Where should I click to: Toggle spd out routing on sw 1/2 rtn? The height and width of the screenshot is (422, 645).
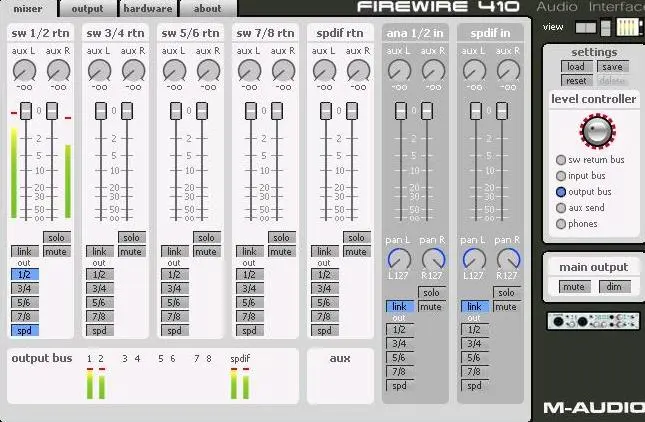click(x=25, y=330)
